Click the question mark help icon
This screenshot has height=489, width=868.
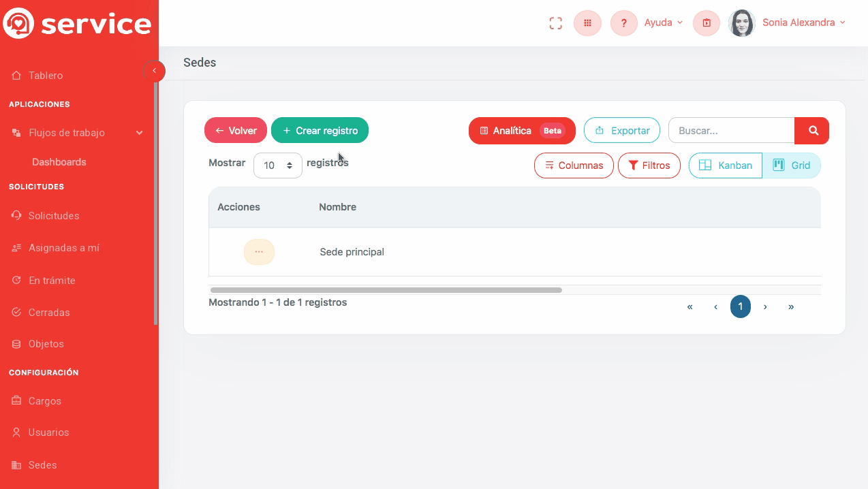point(623,23)
